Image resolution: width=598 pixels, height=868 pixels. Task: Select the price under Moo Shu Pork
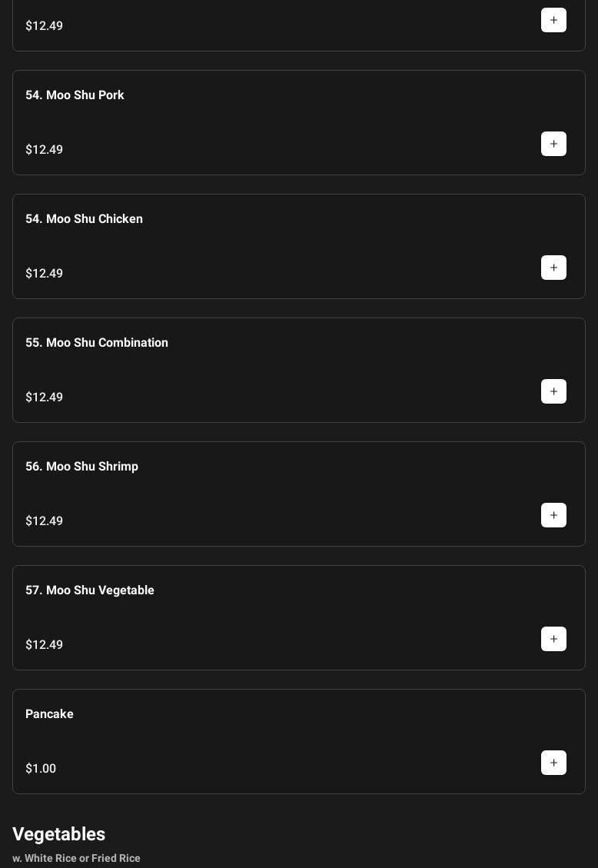45,150
